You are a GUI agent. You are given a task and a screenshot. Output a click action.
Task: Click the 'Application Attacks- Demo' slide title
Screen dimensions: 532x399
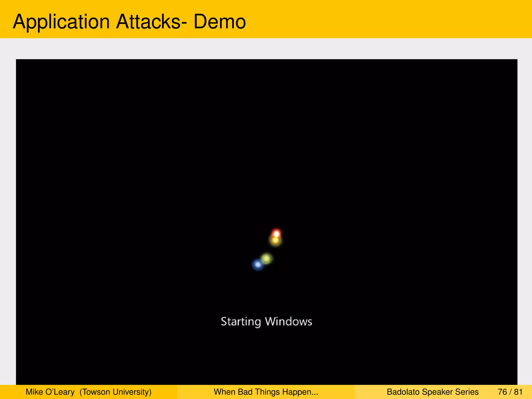(129, 22)
